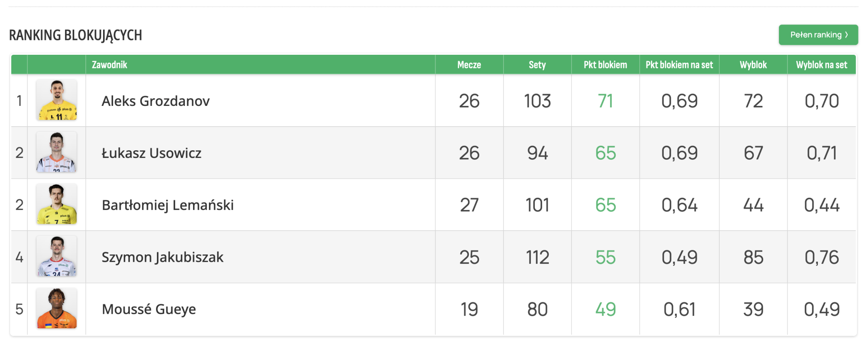Sort by the Pkt blokiem column header
This screenshot has width=868, height=349.
(x=605, y=65)
